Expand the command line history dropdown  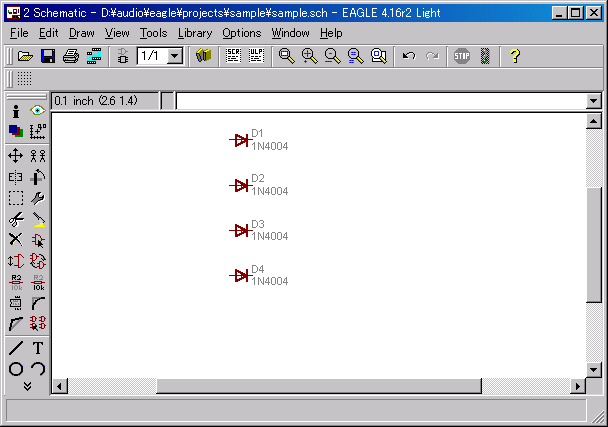coord(593,101)
